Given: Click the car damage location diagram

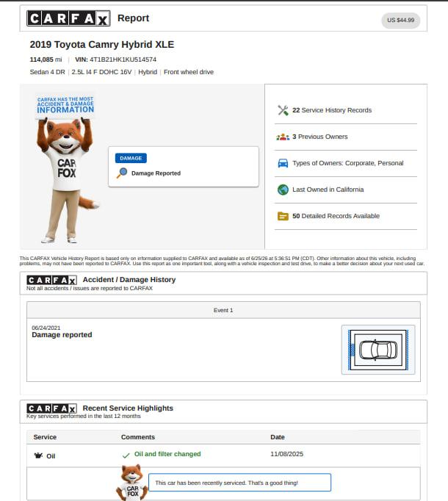Looking at the screenshot, I should (x=378, y=350).
